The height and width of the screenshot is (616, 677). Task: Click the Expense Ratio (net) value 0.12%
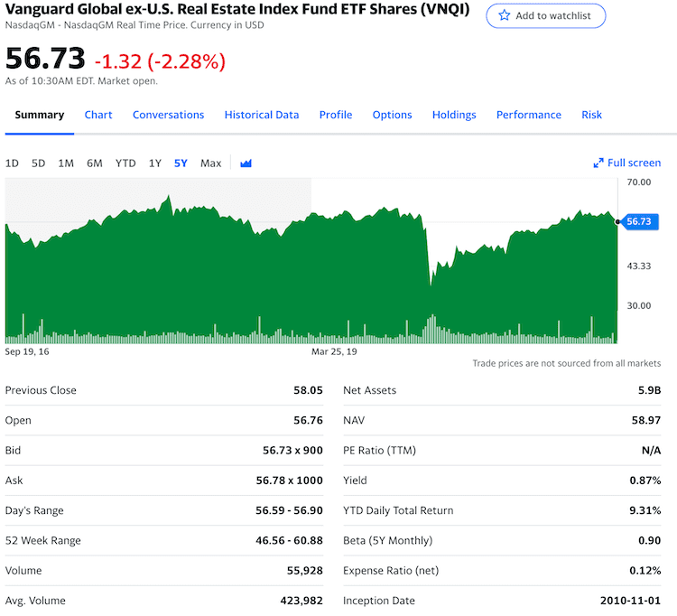tap(645, 571)
